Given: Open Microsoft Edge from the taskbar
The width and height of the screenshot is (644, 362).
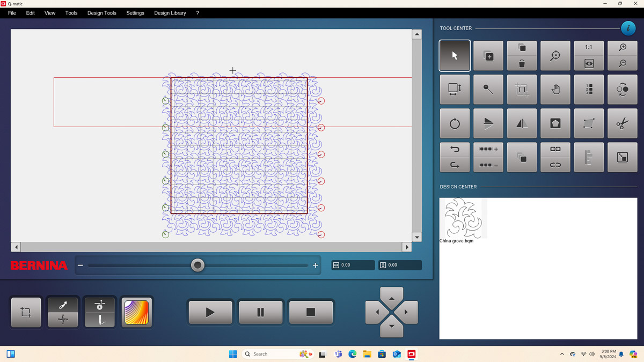Looking at the screenshot, I should tap(353, 354).
